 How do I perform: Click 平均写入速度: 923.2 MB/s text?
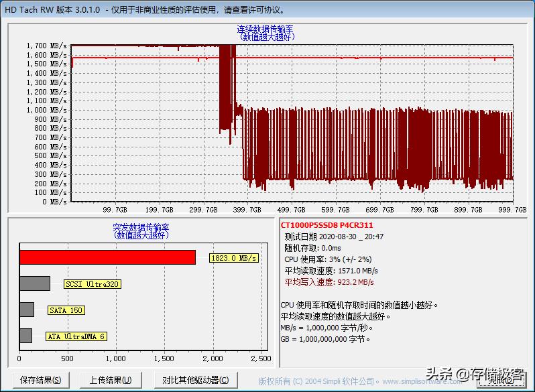tap(329, 282)
